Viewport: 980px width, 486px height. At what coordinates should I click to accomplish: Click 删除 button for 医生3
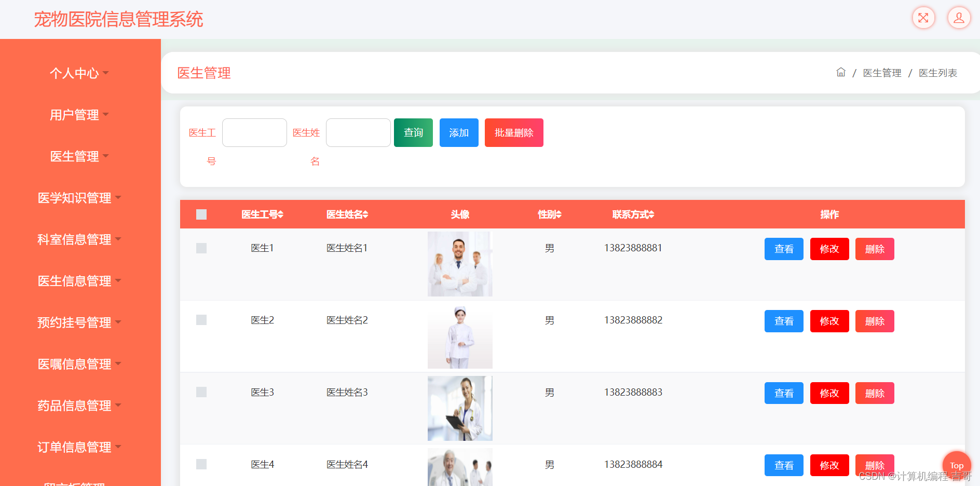point(875,393)
